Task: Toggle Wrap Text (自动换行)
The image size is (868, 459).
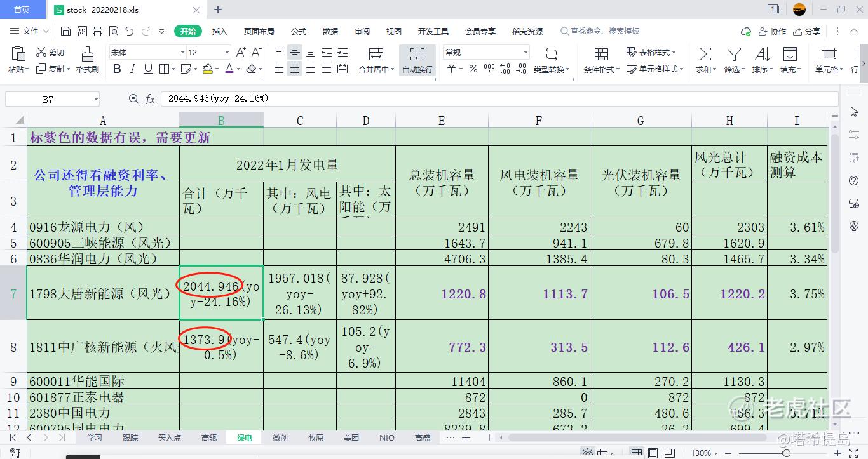Action: [x=417, y=60]
